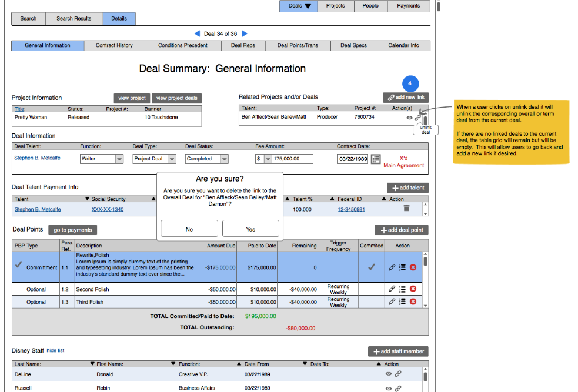
Task: View staff member Russell eye icon
Action: click(x=389, y=388)
